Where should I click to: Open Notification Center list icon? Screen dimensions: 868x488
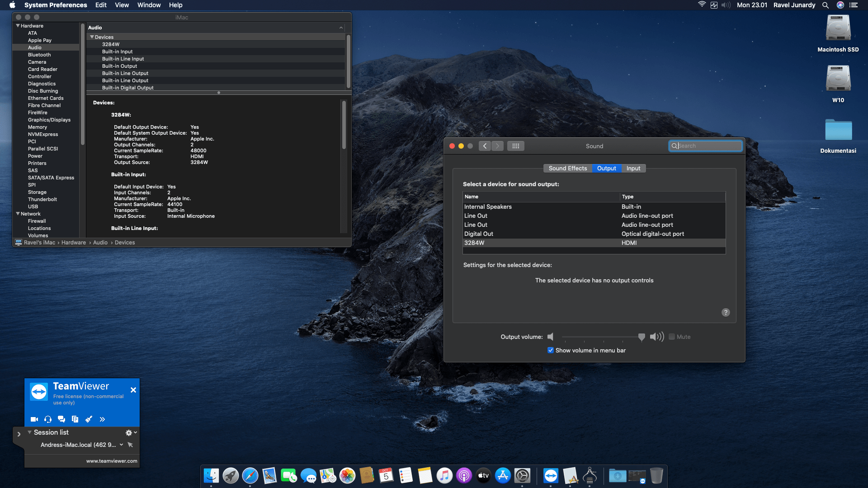pyautogui.click(x=854, y=5)
